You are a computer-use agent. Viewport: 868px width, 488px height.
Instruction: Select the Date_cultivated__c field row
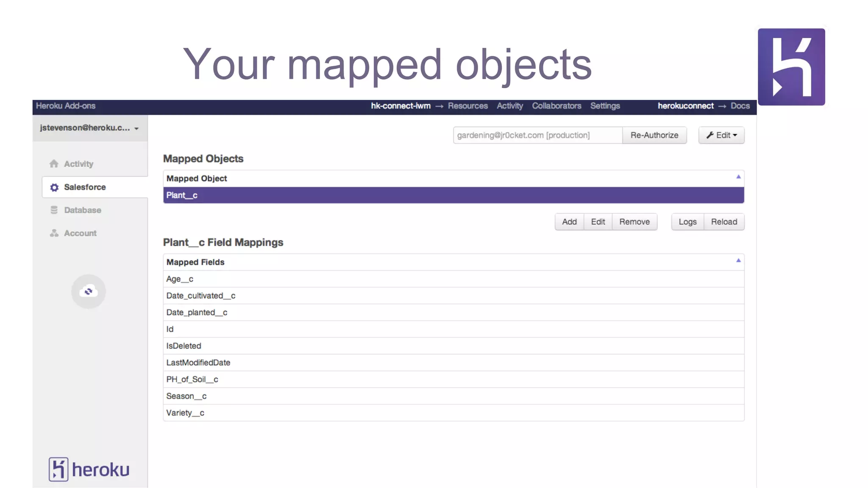[453, 296]
